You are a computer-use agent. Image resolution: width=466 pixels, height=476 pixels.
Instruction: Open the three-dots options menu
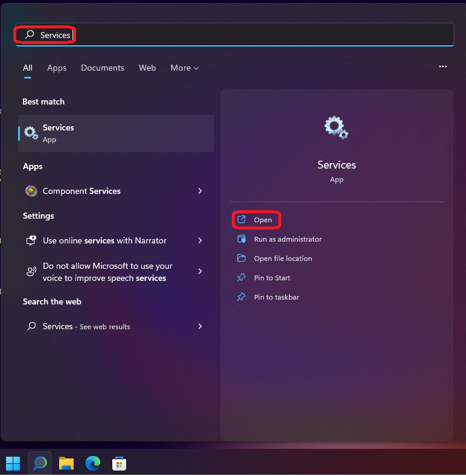point(443,66)
